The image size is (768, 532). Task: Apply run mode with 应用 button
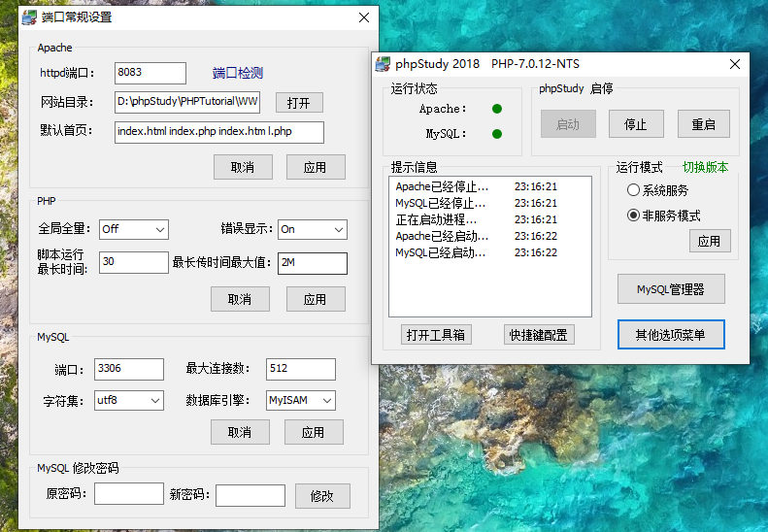pyautogui.click(x=709, y=241)
